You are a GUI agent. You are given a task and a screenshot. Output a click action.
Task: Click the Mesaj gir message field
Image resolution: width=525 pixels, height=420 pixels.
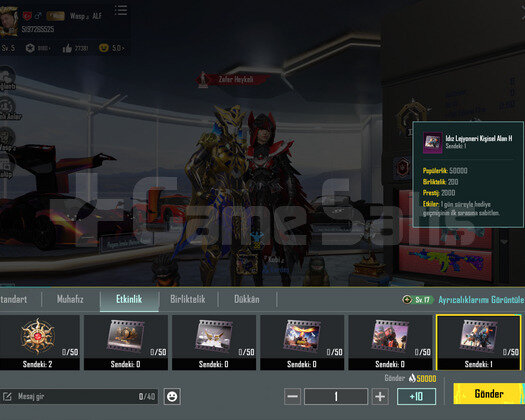[x=79, y=397]
